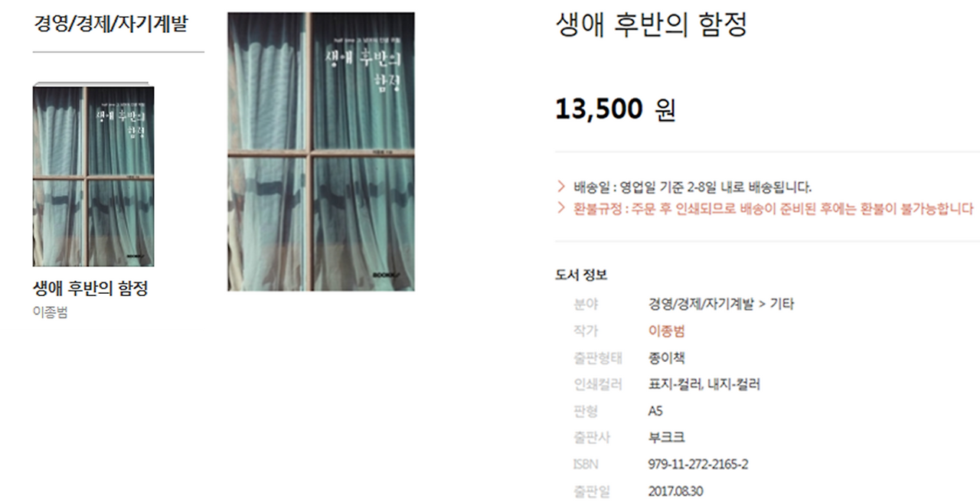Click the orange author link 이종범 in 도서 정보

[666, 331]
